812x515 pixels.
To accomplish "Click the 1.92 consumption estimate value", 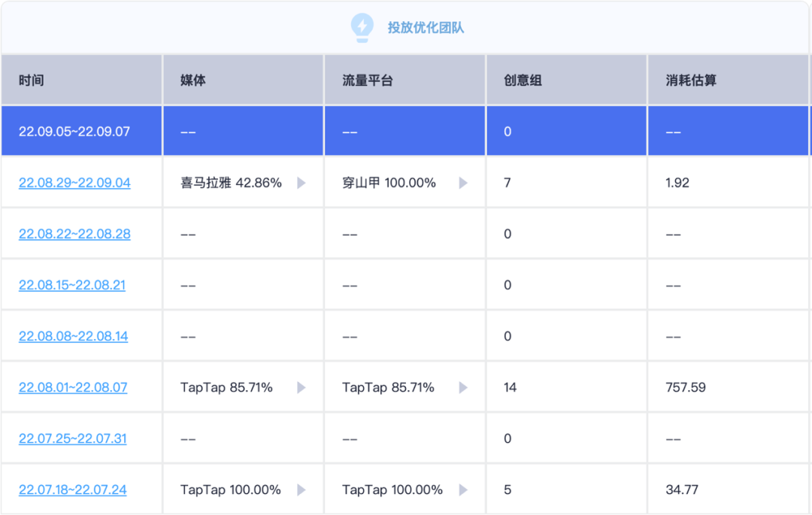I will pos(677,183).
